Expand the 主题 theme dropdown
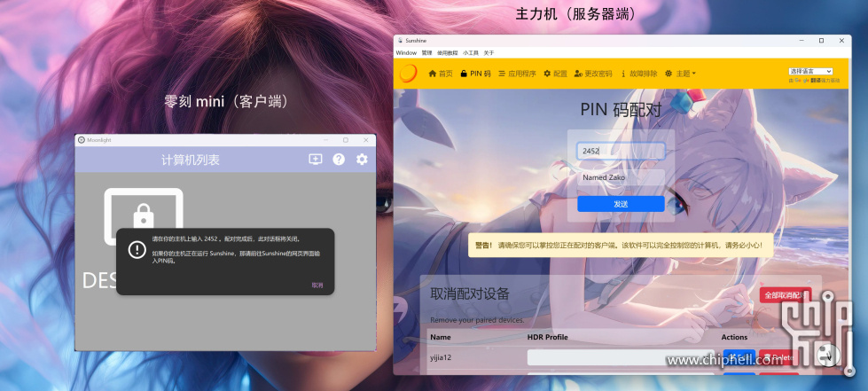This screenshot has width=868, height=391. click(680, 74)
